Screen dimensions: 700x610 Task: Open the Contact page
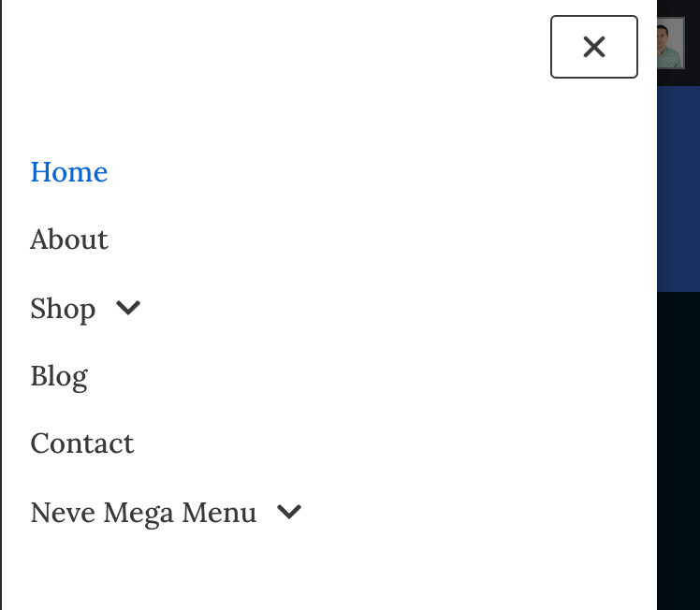pyautogui.click(x=81, y=443)
